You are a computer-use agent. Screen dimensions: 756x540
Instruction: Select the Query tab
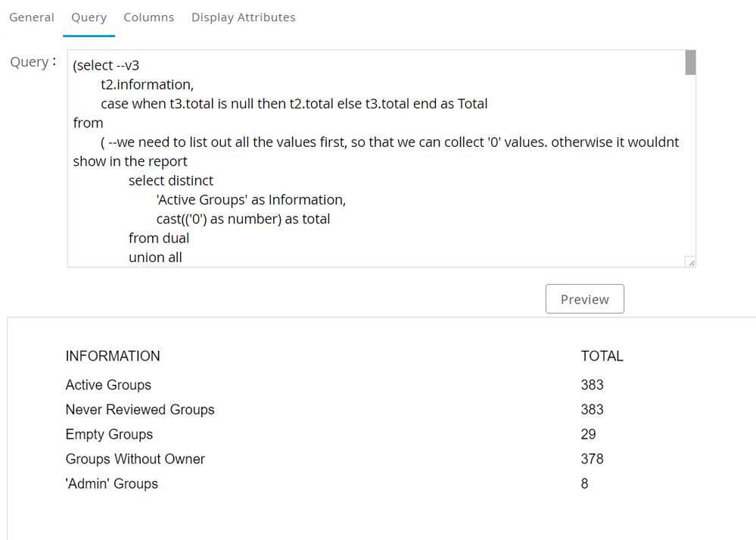89,17
